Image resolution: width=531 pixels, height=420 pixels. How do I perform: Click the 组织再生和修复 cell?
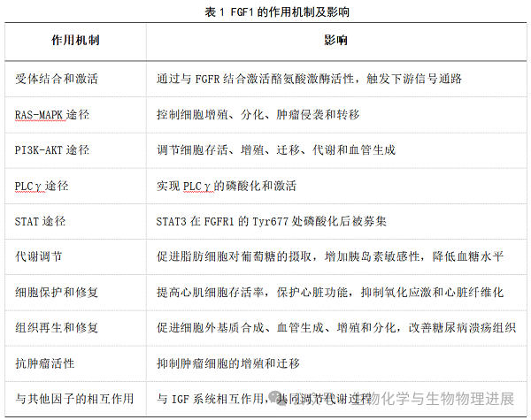pos(57,327)
